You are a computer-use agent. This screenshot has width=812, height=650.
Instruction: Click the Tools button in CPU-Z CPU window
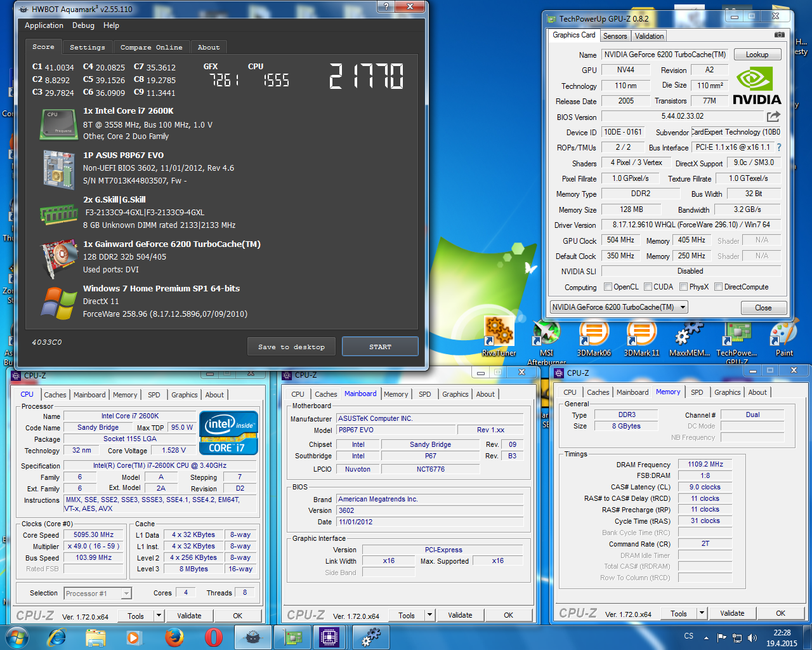[136, 616]
